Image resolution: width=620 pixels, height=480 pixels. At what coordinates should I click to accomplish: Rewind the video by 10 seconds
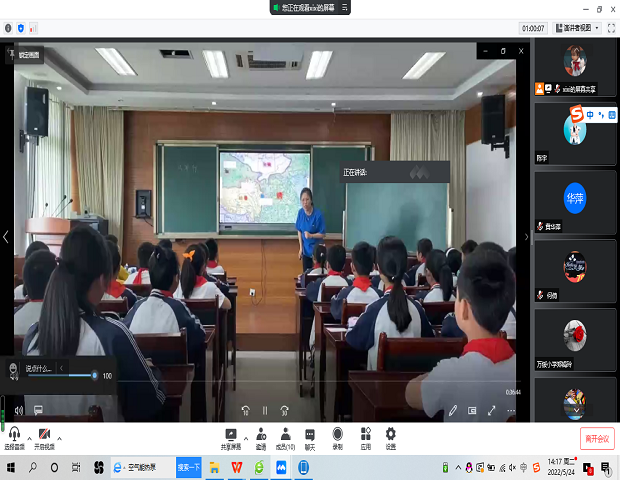[246, 410]
